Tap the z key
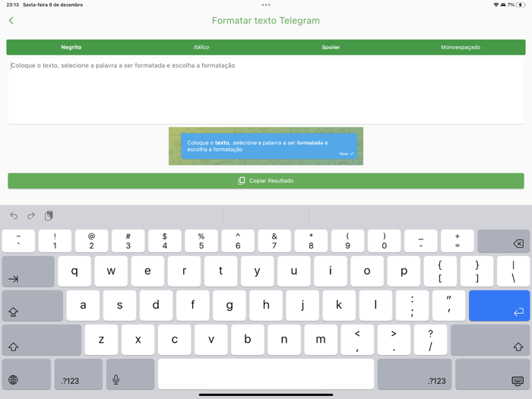Screen dimensions: 532x399 pos(101,340)
